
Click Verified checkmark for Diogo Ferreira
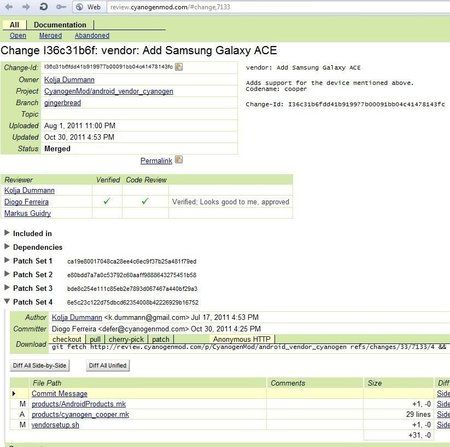tap(107, 201)
